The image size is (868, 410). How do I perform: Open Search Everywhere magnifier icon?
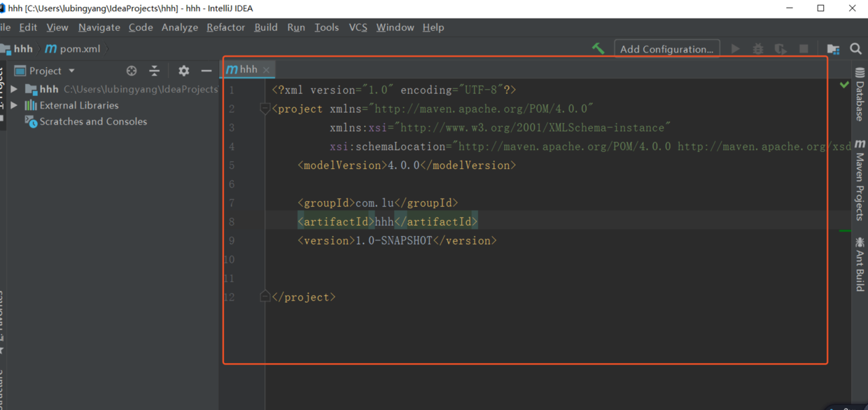(855, 49)
